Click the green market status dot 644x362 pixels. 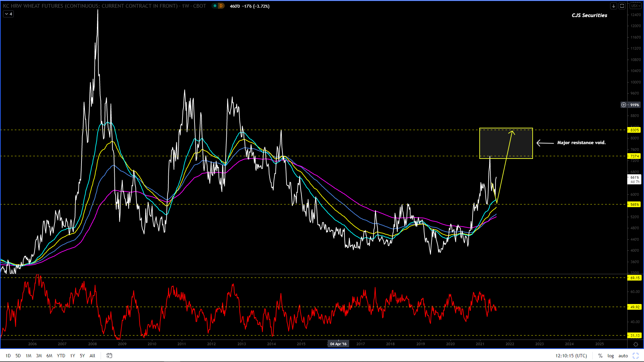pos(215,6)
